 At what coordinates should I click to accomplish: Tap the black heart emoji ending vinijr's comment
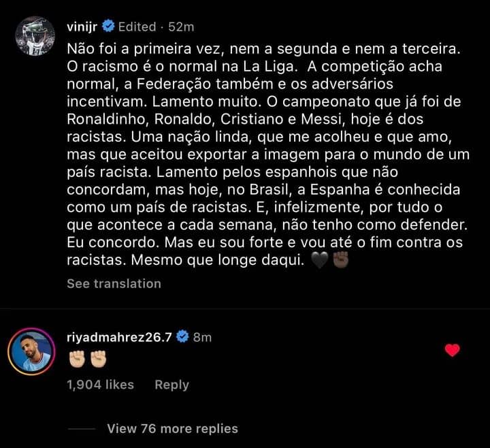point(318,261)
